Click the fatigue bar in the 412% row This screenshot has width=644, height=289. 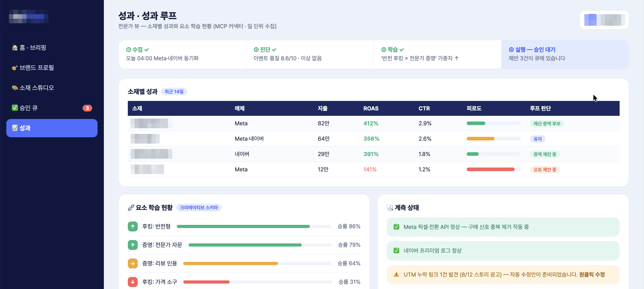click(494, 123)
